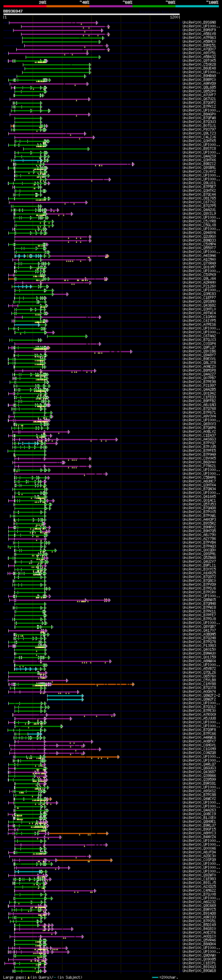Viewport: 222px width, 980px height.
Task: Click the cyan 200char scale legend
Action: coord(164,977)
